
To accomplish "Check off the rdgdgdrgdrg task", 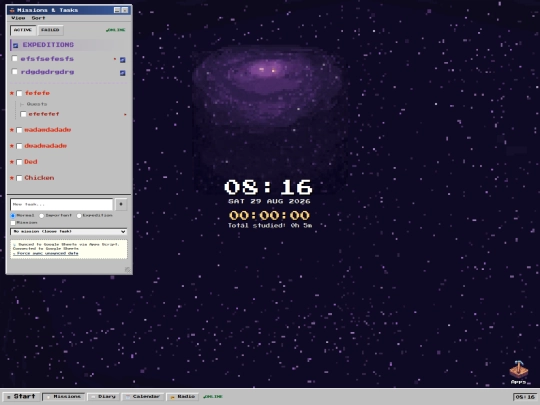I will pyautogui.click(x=14, y=72).
